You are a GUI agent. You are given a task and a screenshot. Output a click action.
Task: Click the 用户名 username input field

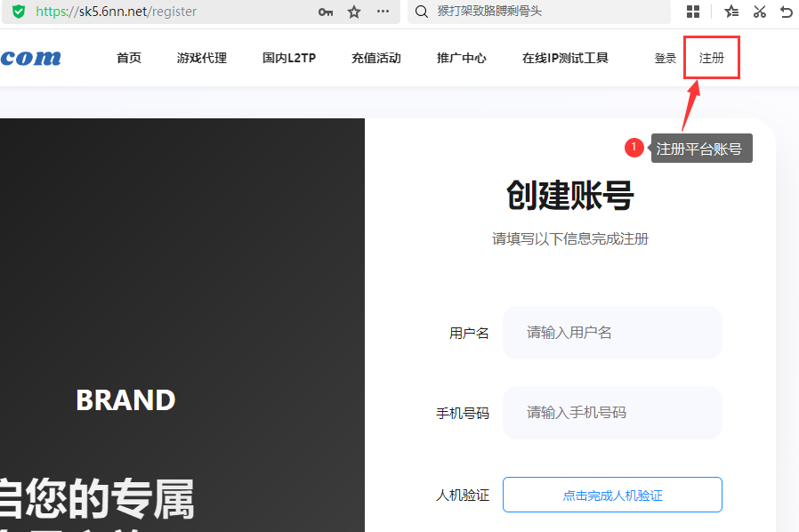tap(612, 333)
